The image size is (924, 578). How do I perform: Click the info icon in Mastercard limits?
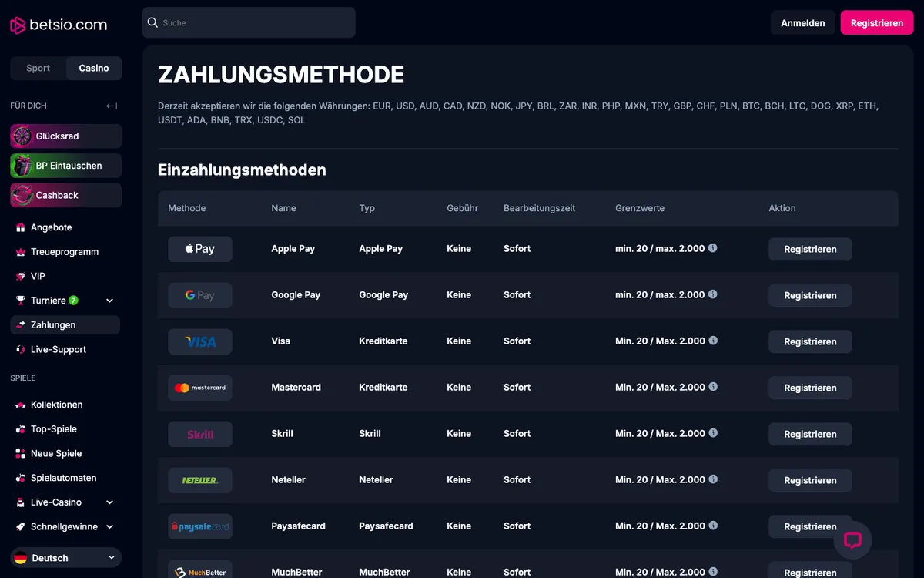tap(713, 387)
